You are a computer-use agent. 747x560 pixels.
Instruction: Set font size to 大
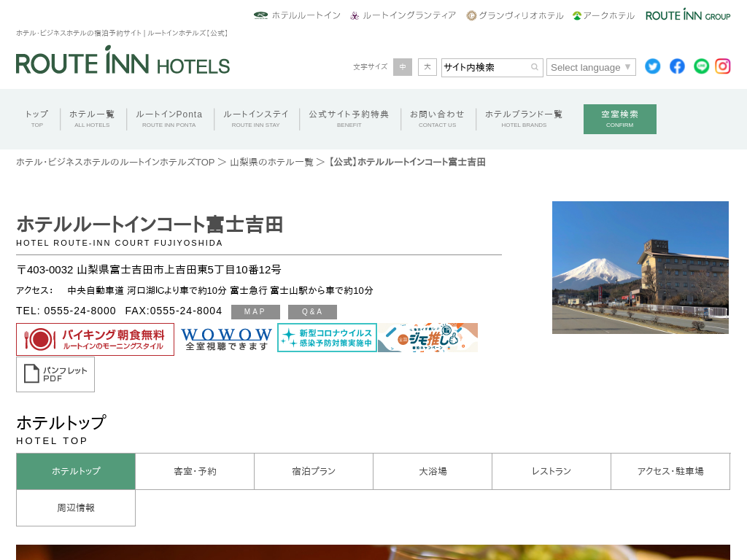click(x=427, y=67)
